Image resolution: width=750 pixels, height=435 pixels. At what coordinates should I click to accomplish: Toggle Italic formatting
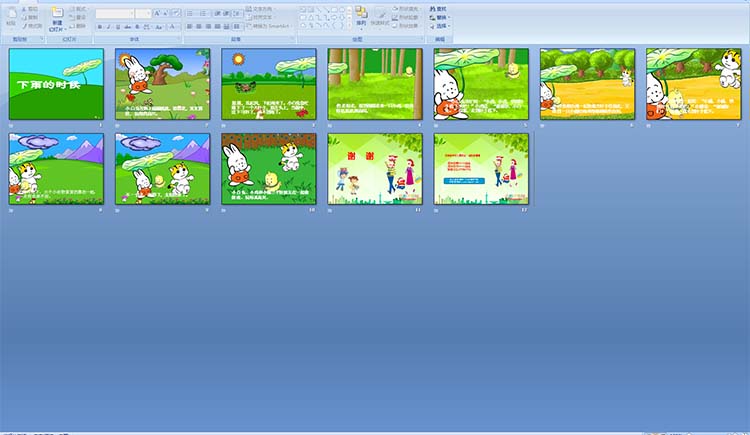tap(109, 27)
